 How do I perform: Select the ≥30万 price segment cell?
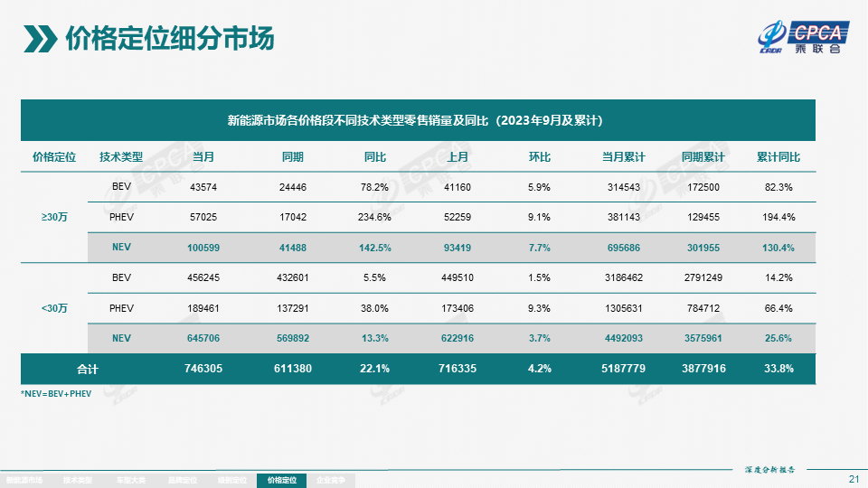click(53, 217)
